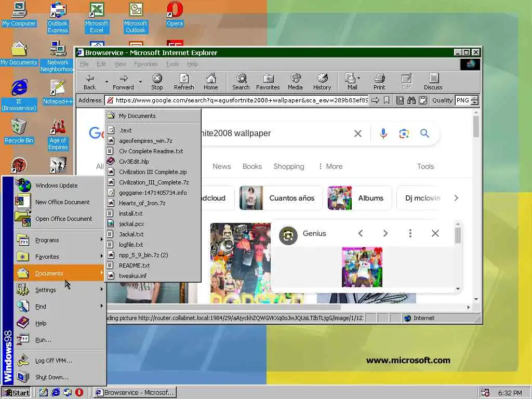532x399 pixels.
Task: Open the More filter dropdown on Google
Action: point(330,166)
